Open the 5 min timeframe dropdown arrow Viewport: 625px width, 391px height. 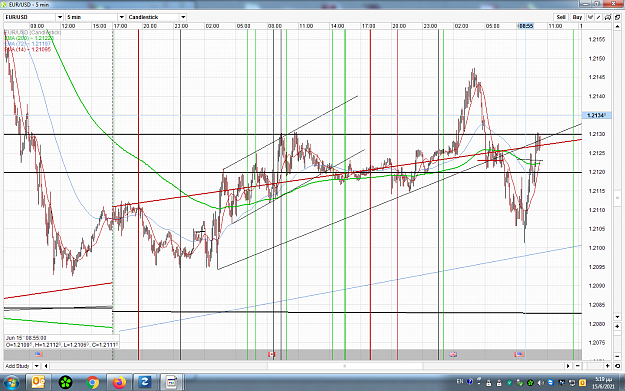tap(122, 17)
